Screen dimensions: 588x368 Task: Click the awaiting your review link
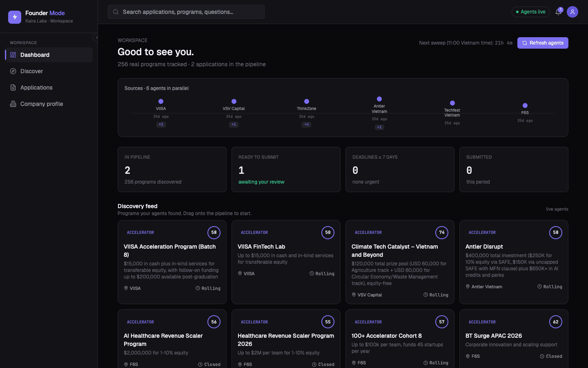261,182
